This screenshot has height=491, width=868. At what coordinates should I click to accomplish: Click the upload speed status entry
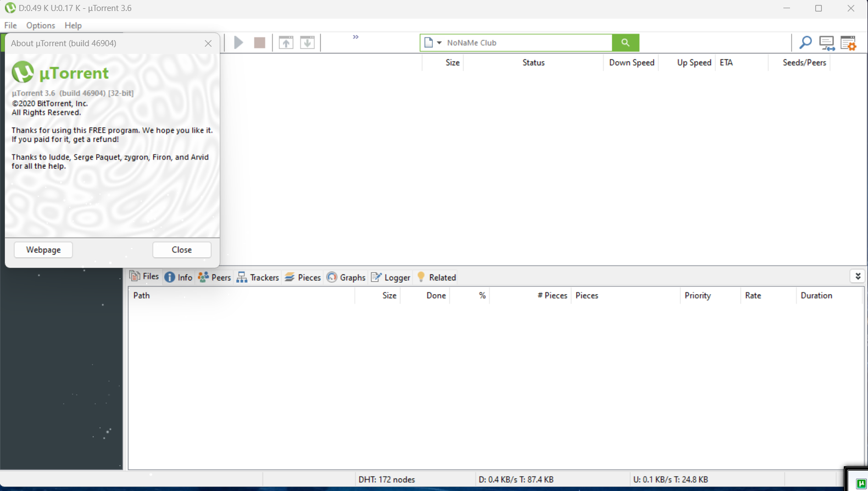[x=670, y=479]
